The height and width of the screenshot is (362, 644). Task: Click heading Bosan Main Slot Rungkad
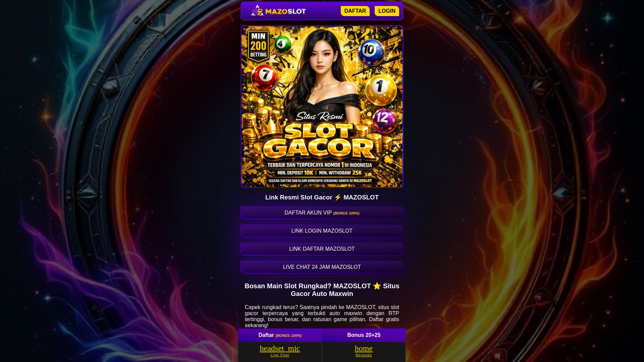322,290
